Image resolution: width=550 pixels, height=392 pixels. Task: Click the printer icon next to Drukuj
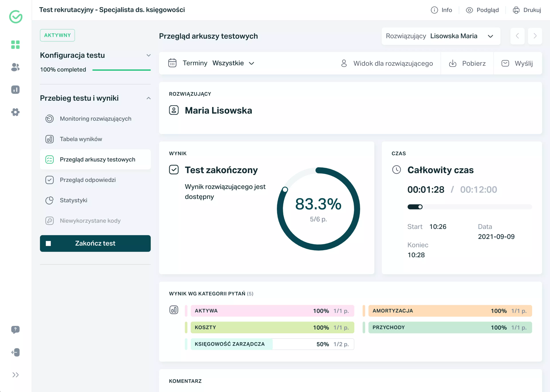tap(516, 10)
